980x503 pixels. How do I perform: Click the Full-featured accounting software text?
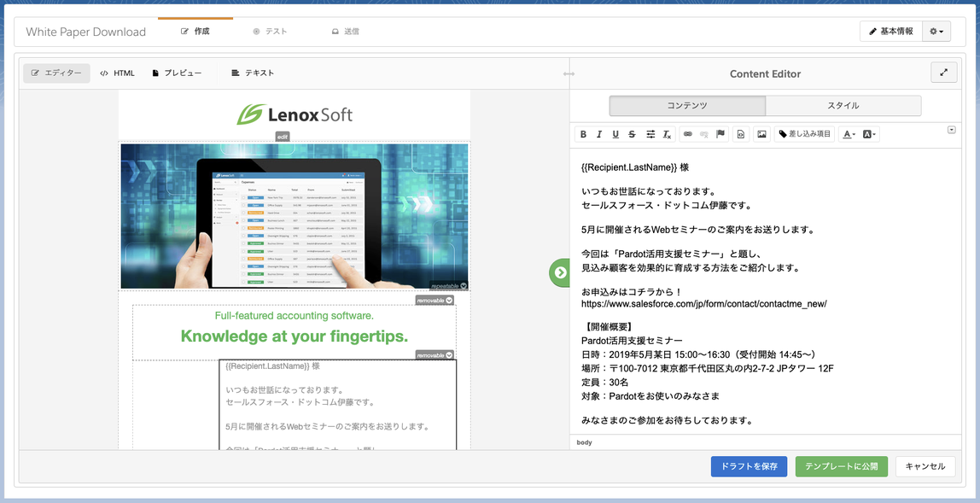(295, 316)
